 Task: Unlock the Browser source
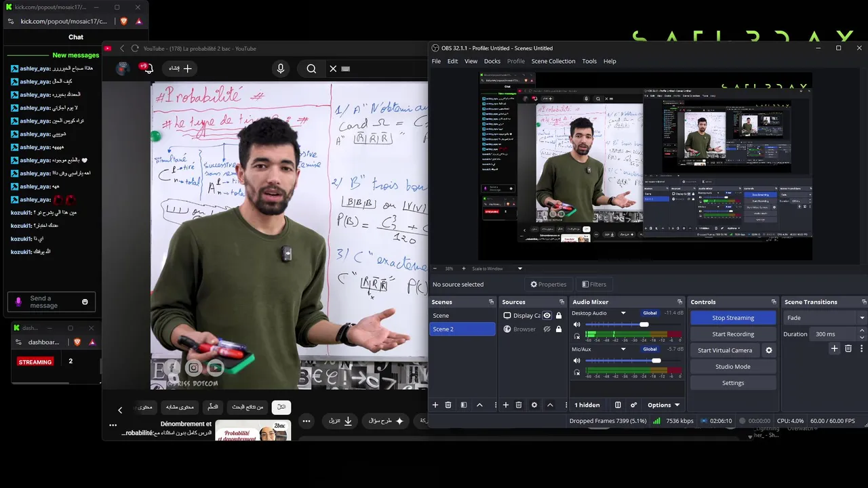[559, 329]
